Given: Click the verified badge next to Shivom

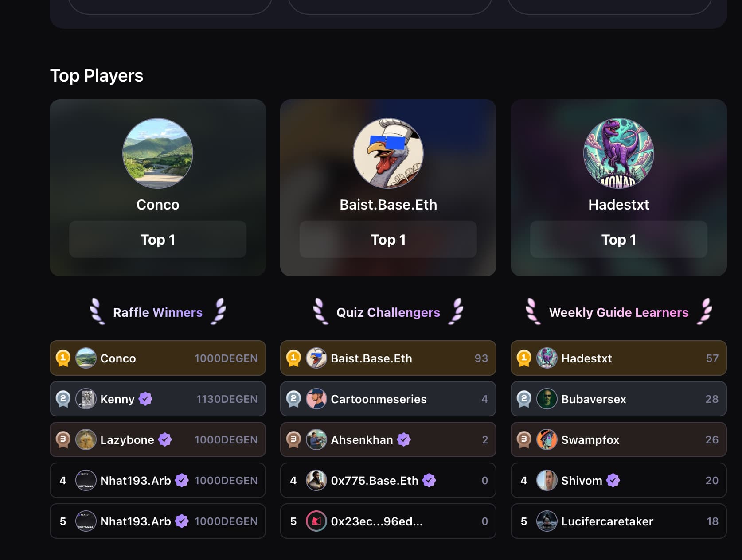Looking at the screenshot, I should point(613,480).
